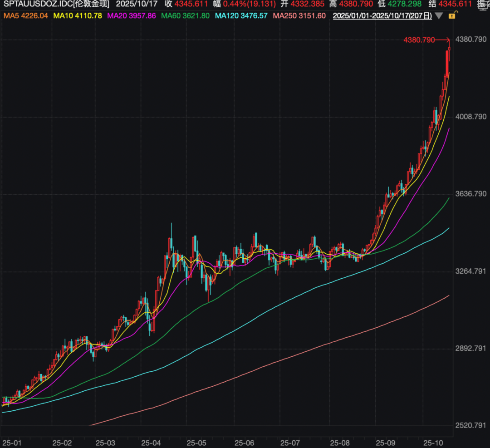Image resolution: width=490 pixels, height=448 pixels.
Task: Click the 25-05 month label on time axis
Action: [196, 442]
